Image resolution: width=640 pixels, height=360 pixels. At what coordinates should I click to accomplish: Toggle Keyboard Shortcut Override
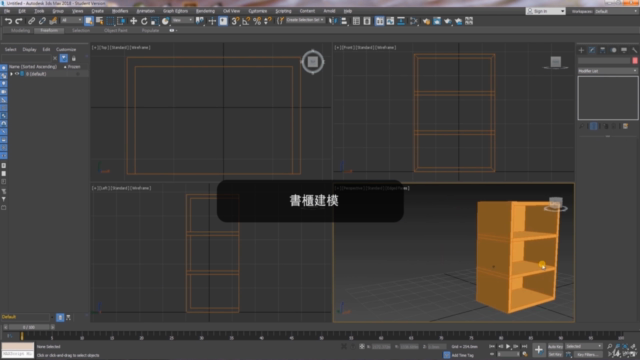223,21
